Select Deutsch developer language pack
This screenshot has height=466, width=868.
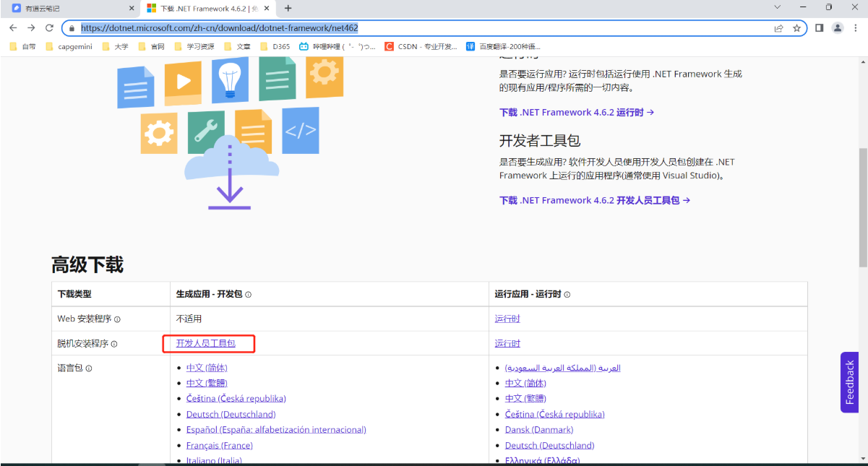231,414
